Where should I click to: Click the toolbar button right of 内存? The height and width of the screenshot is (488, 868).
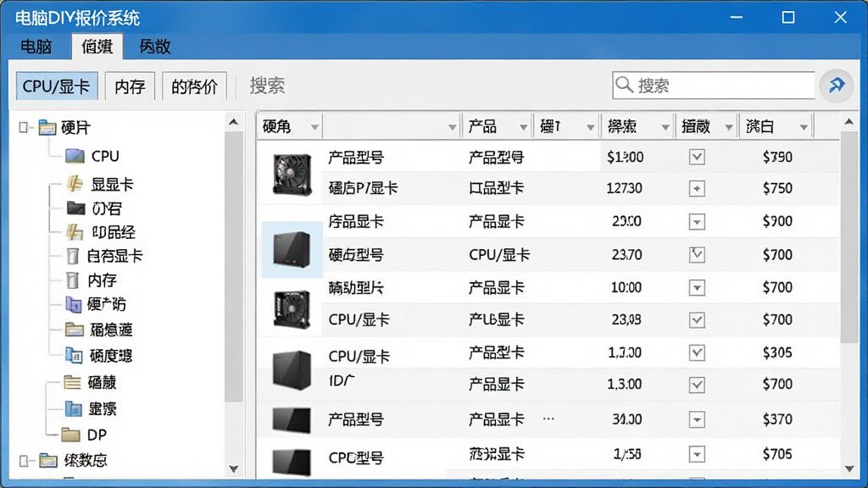click(x=194, y=86)
